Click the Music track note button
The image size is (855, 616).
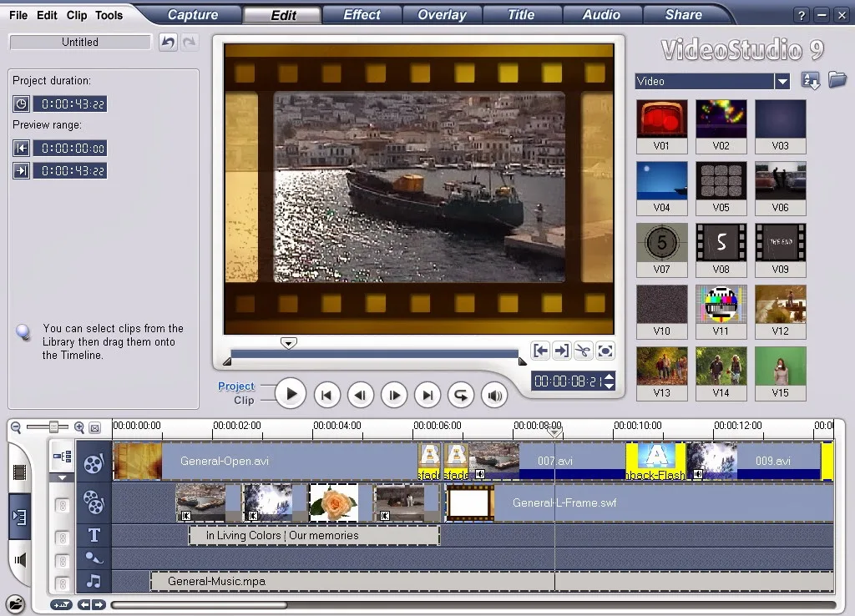click(x=94, y=582)
